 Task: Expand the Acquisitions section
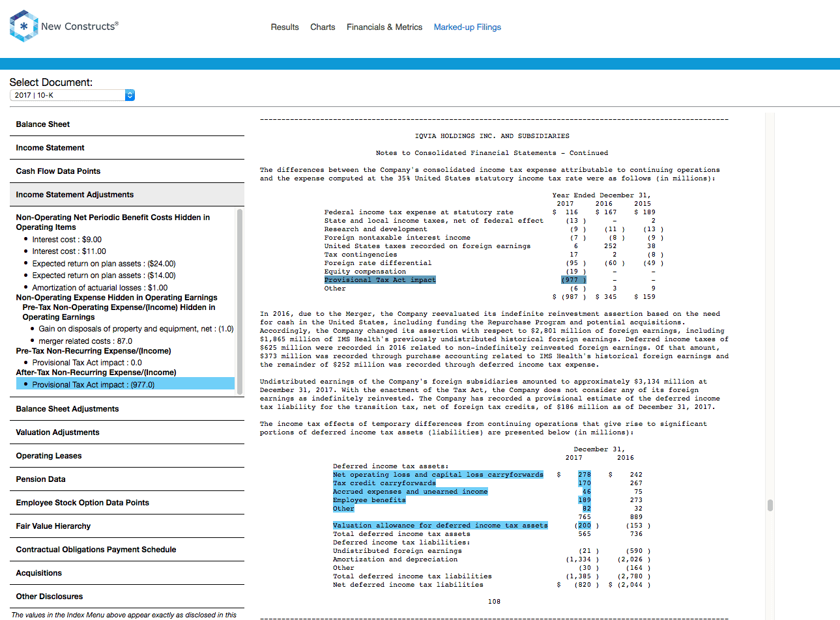127,573
